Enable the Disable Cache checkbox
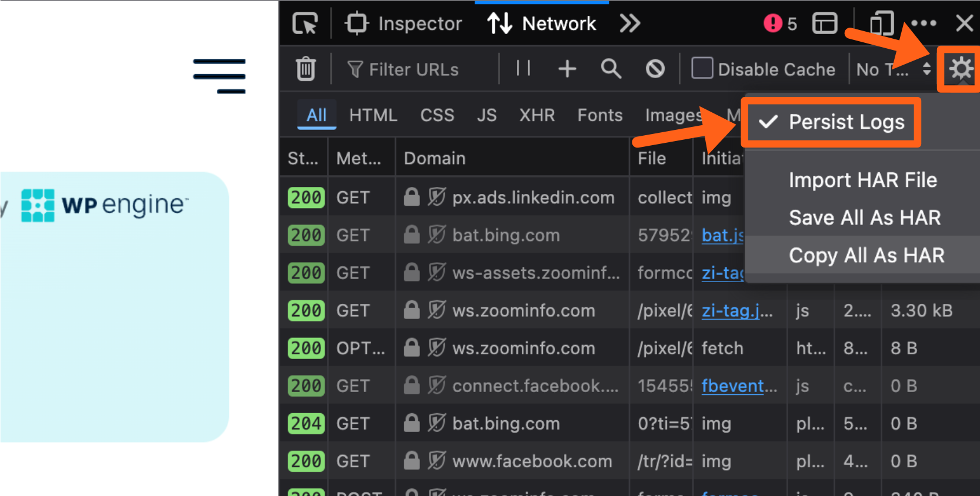980x496 pixels. click(x=702, y=69)
